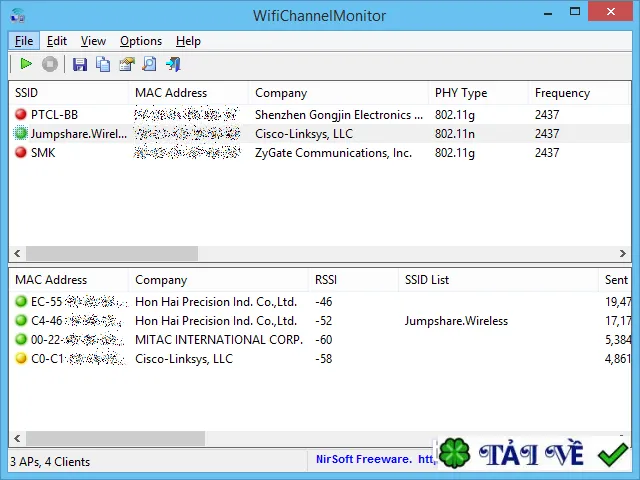Click the grey stop capture icon
This screenshot has height=480, width=640.
[x=50, y=64]
